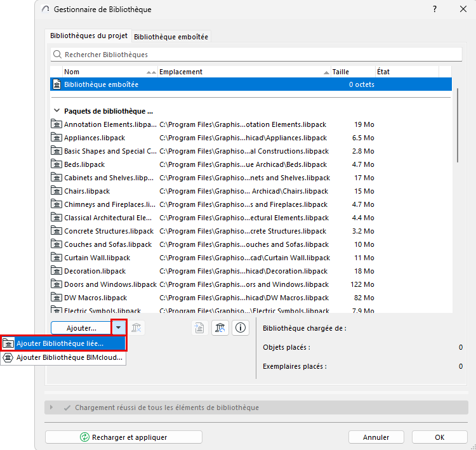Viewport: 476px width, 450px height.
Task: Select the Bibliothèque emboîtée row
Action: (251, 84)
